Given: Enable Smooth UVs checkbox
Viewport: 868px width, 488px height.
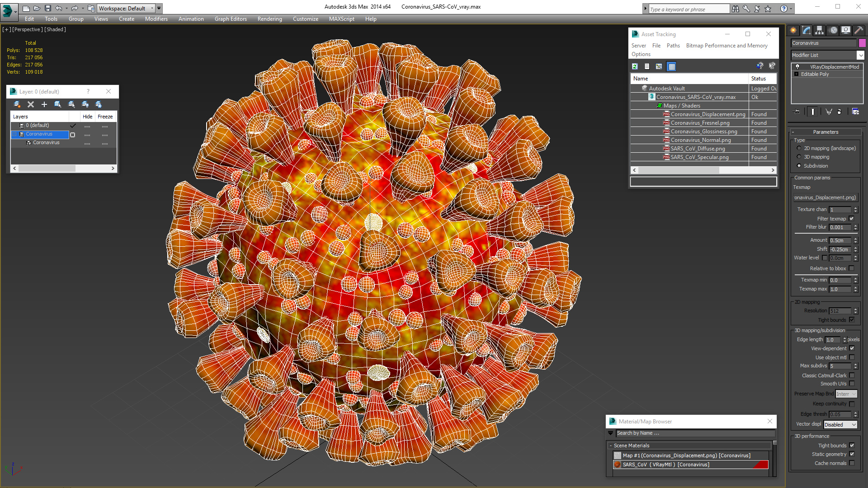Looking at the screenshot, I should pos(852,384).
